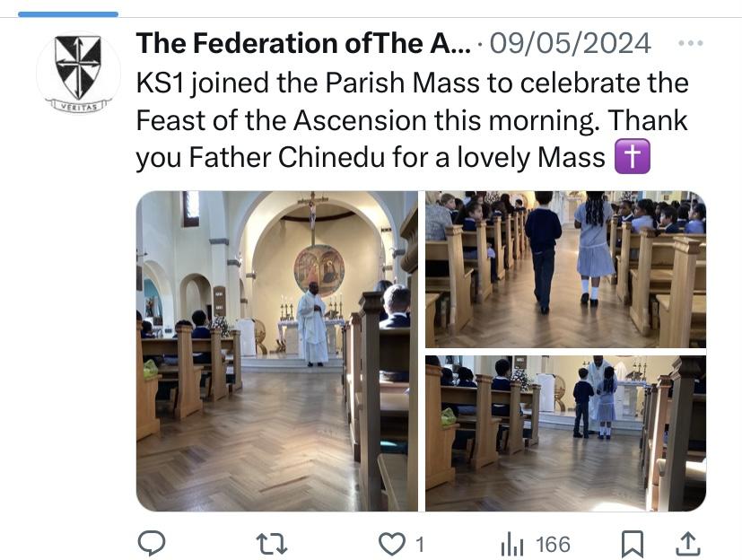Reply to the Feast of Ascension post

151,543
